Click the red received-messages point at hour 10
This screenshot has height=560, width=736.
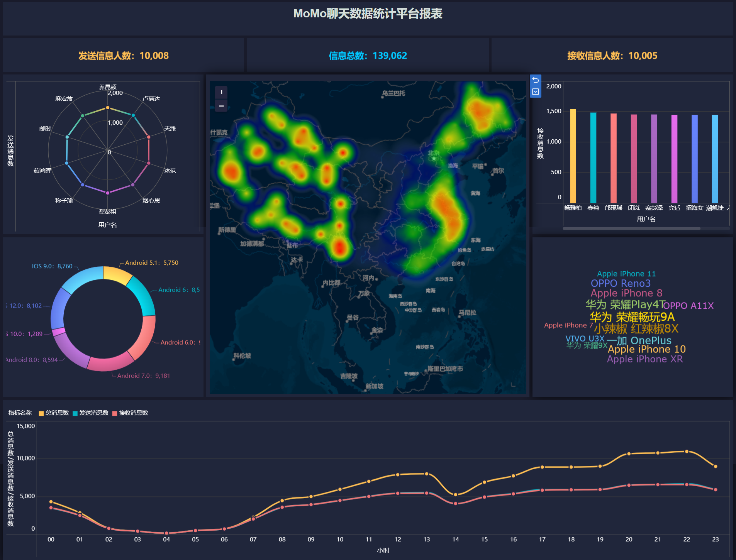[340, 501]
